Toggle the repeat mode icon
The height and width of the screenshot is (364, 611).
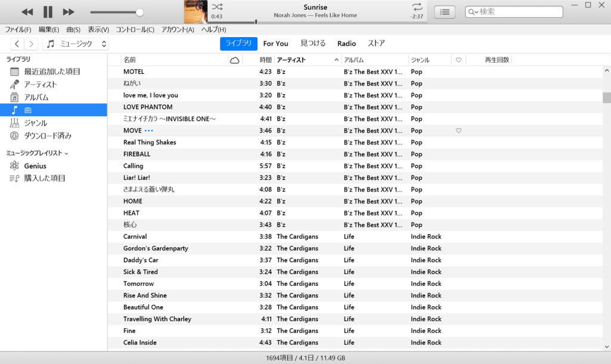[418, 5]
